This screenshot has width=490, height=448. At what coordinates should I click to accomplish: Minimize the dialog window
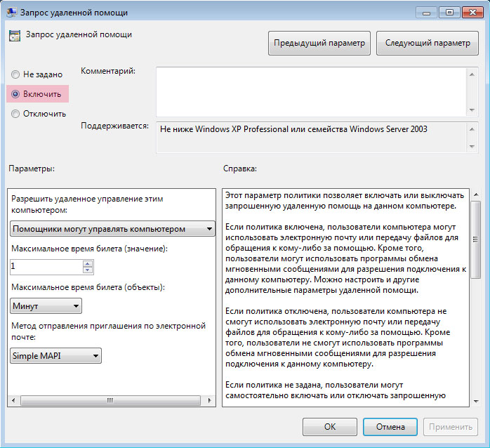pos(427,13)
